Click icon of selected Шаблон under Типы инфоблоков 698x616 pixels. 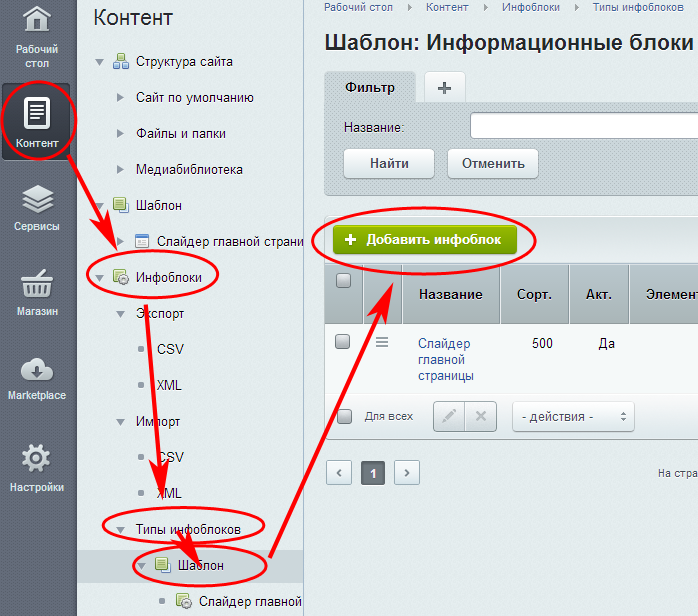[162, 565]
